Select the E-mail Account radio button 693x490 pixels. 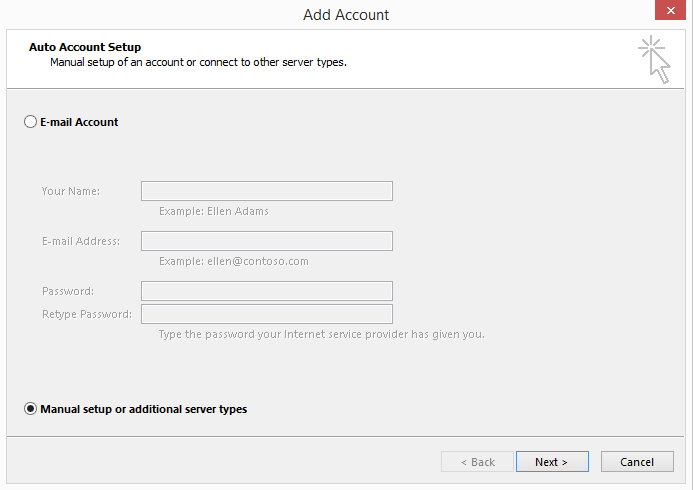30,122
